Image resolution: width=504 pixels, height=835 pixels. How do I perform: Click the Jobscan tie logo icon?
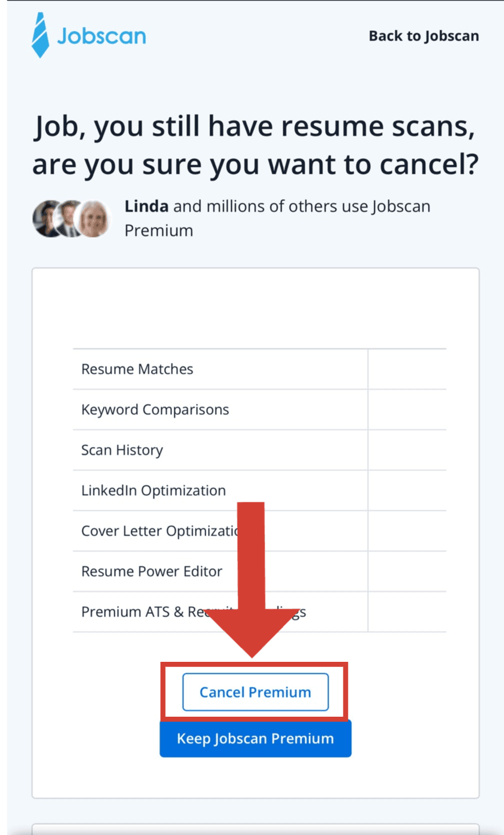40,35
